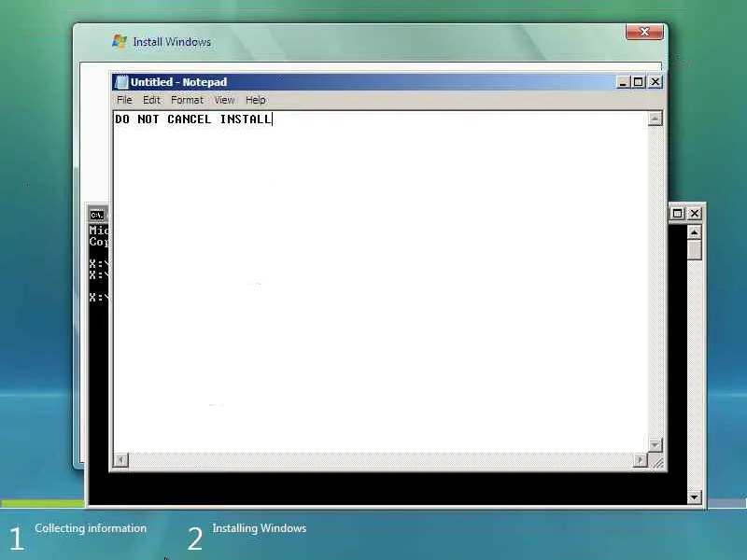Open the File menu in Notepad

124,100
